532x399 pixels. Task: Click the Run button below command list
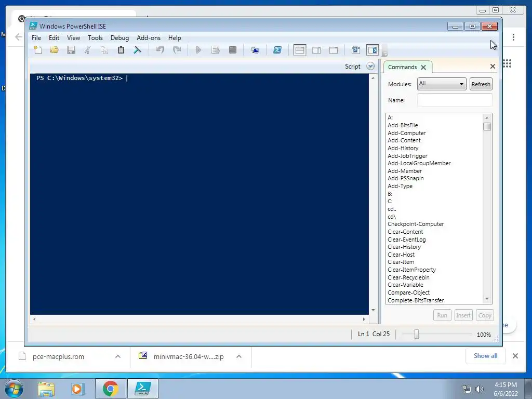coord(442,315)
